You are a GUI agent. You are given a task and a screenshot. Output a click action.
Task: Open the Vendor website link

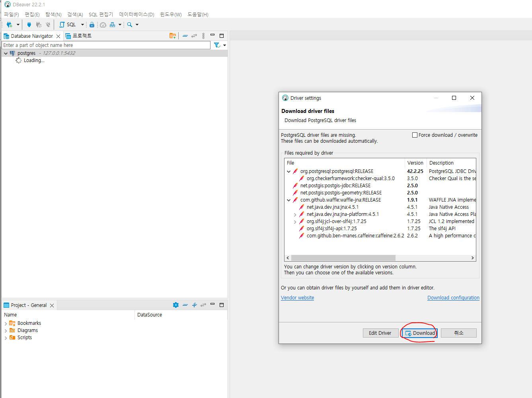pyautogui.click(x=297, y=298)
